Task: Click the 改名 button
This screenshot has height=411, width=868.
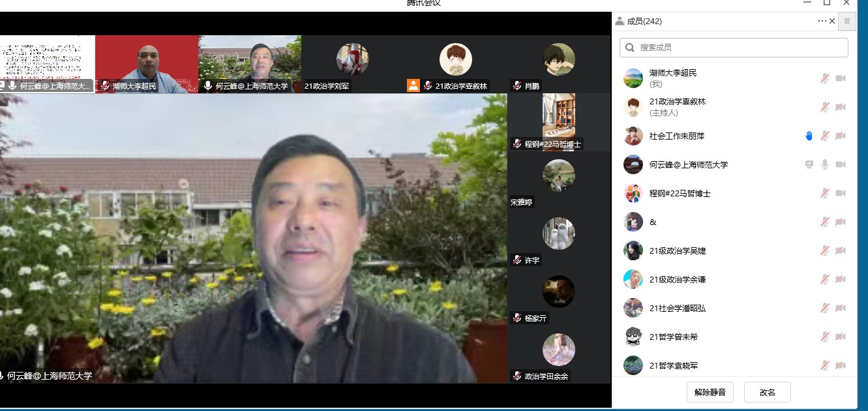Action: (768, 392)
